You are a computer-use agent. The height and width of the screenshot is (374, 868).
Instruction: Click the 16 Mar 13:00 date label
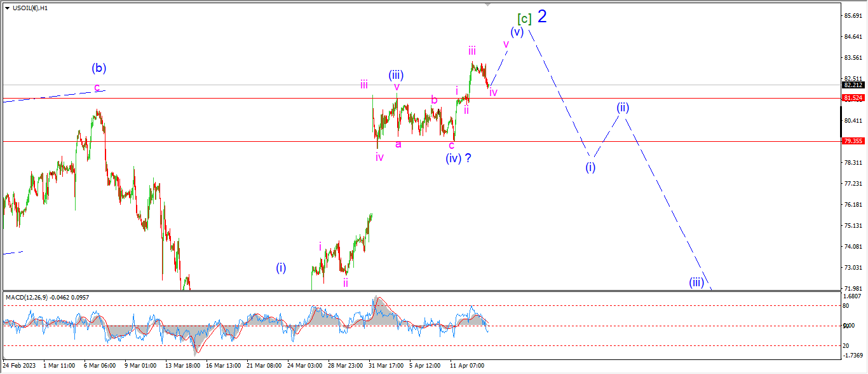(222, 366)
